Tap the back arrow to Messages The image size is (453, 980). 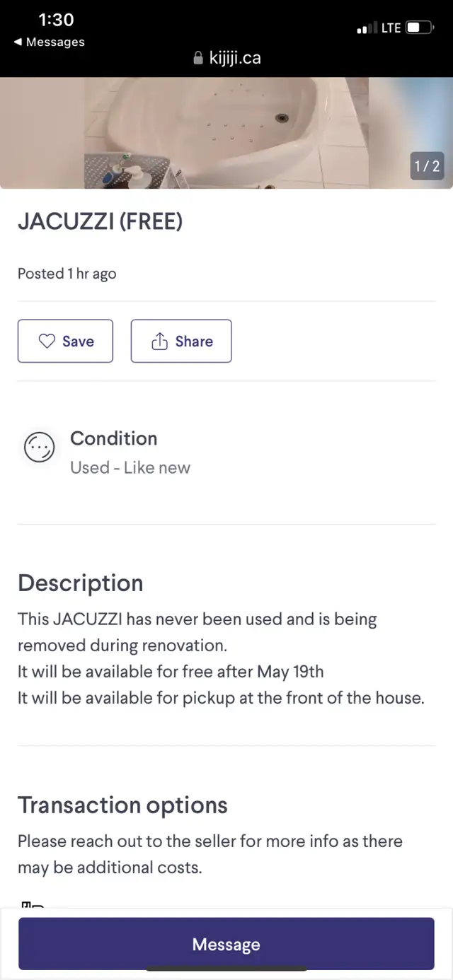18,42
